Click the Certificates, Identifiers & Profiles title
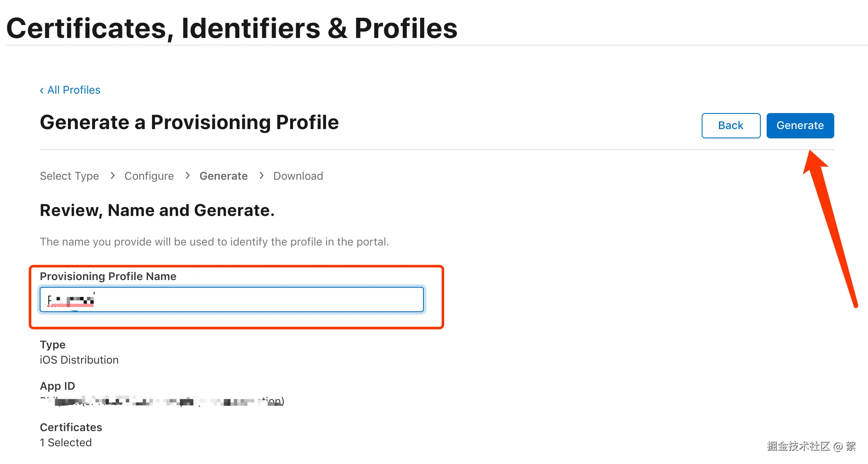868x464 pixels. coord(232,28)
